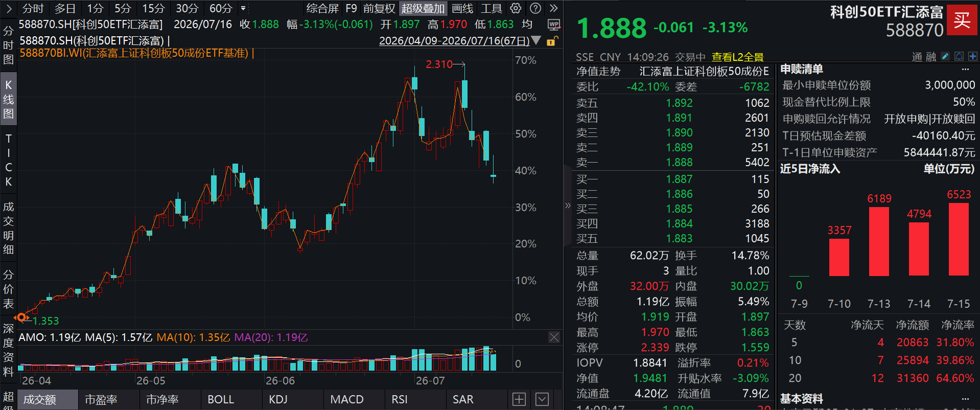Expand the date range dropdown triangle

[x=536, y=40]
